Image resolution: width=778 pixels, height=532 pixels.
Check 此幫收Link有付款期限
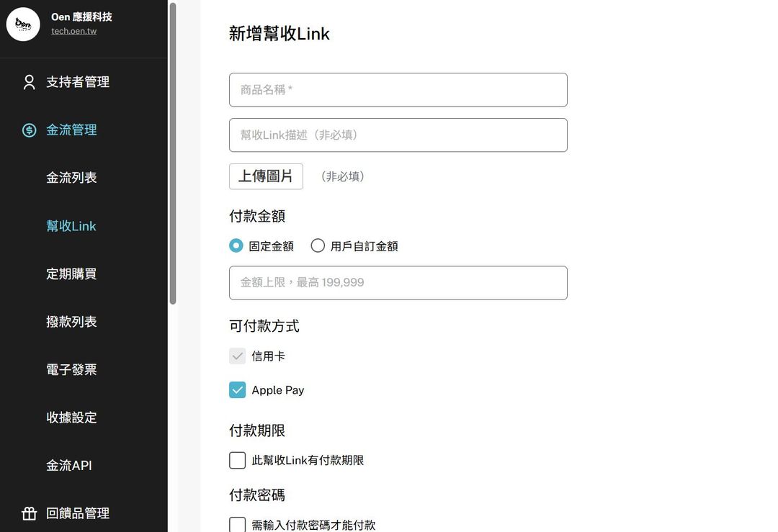[237, 459]
